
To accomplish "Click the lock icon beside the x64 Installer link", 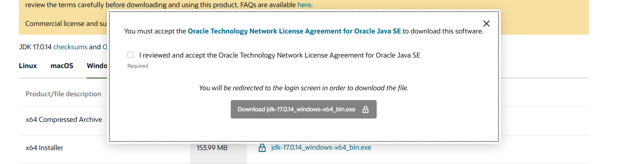I will point(262,148).
